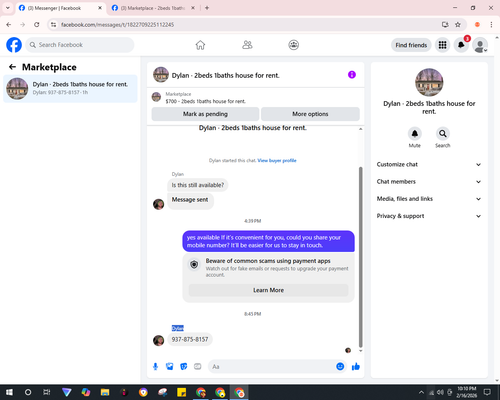Click the browser back arrow
Viewport: 500px width, 400px height.
pyautogui.click(x=9, y=25)
